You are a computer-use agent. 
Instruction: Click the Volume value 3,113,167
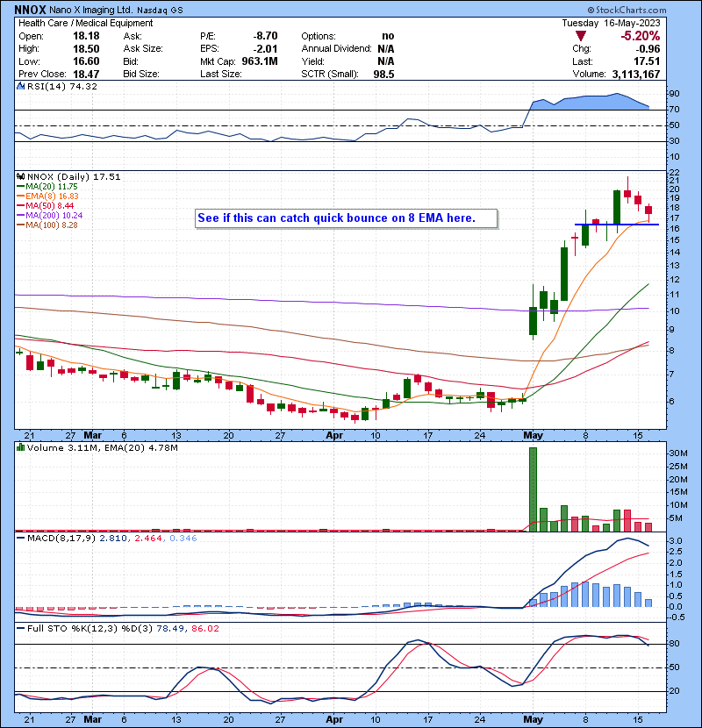point(636,74)
